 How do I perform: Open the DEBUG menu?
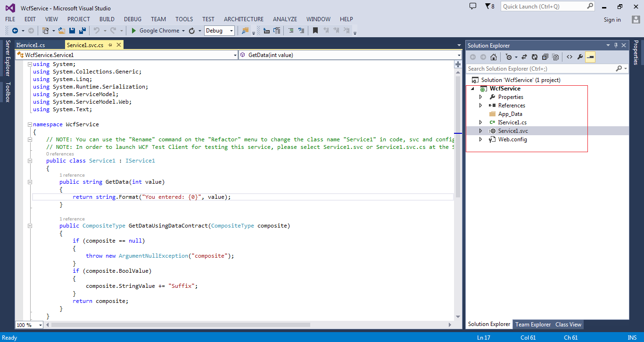pyautogui.click(x=132, y=19)
